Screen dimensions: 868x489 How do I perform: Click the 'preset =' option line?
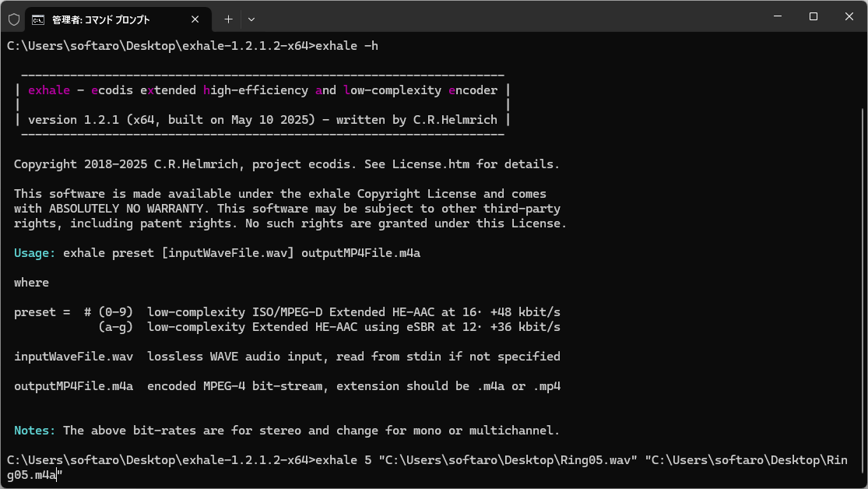[x=286, y=312]
